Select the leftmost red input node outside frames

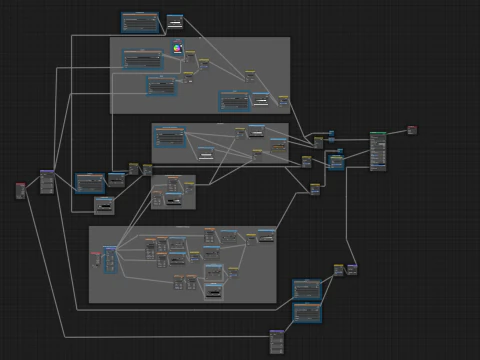point(21,191)
